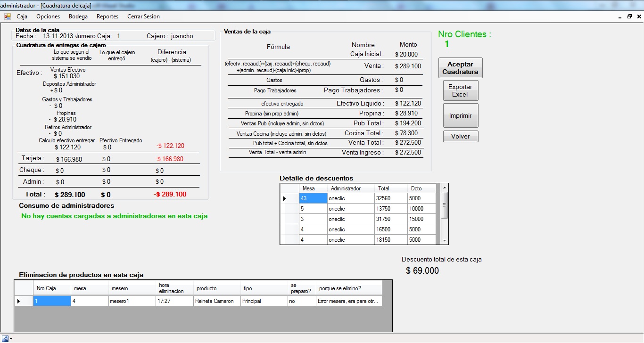Click the Aceptar Cuadratura button

coord(461,68)
